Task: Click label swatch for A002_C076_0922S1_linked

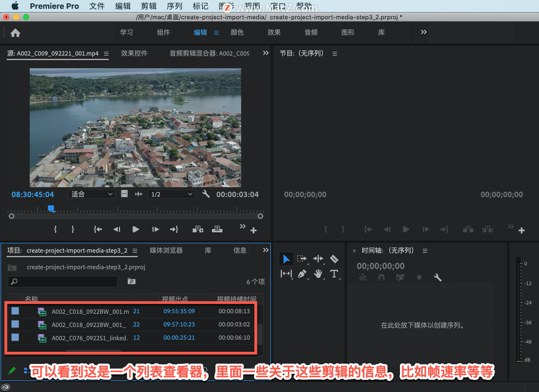Action: (15, 337)
